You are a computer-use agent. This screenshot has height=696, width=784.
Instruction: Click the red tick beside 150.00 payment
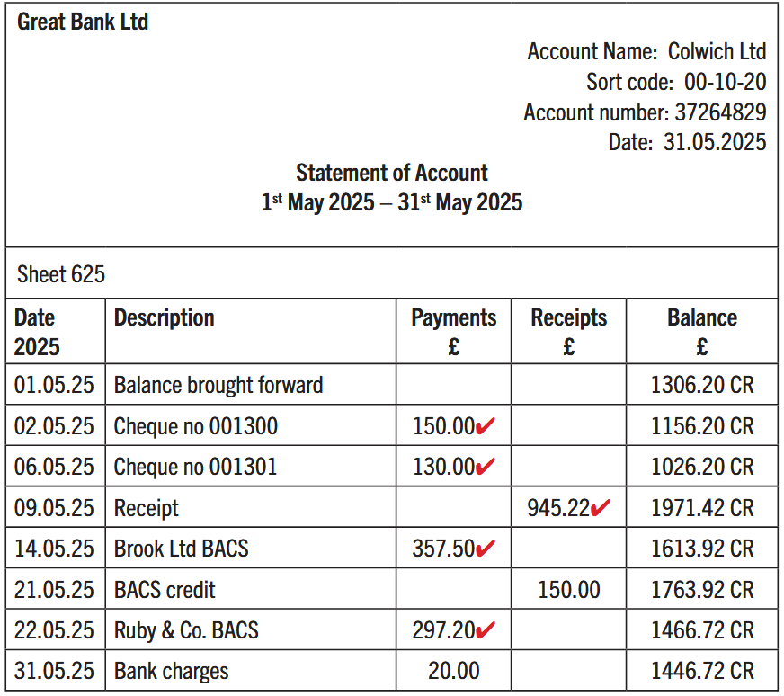pyautogui.click(x=486, y=425)
